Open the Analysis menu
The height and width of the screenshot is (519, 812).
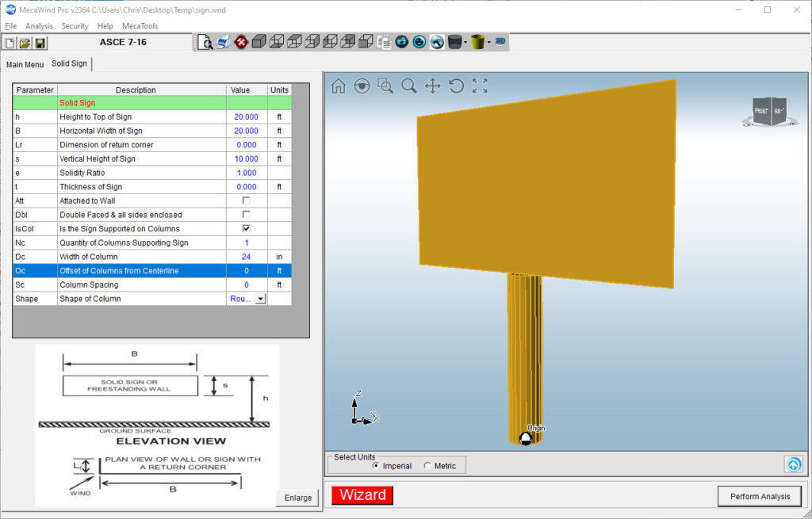39,26
